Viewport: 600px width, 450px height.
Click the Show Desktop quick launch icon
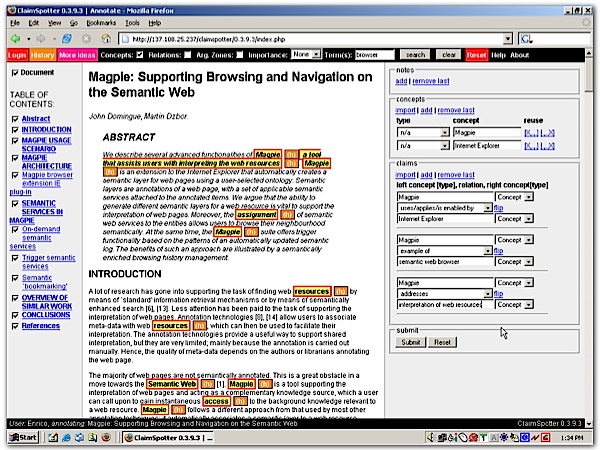click(x=53, y=437)
